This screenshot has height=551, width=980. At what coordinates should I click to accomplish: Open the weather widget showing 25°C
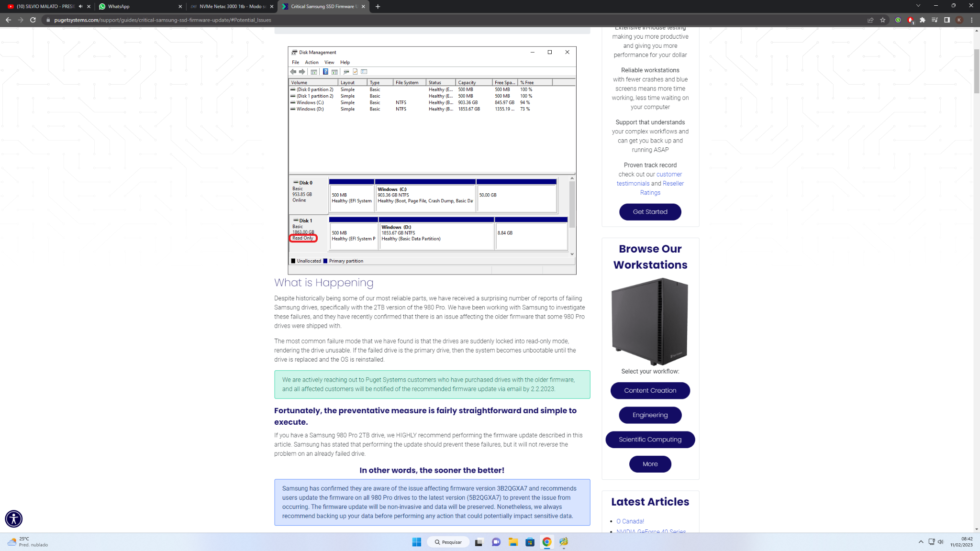pos(28,542)
